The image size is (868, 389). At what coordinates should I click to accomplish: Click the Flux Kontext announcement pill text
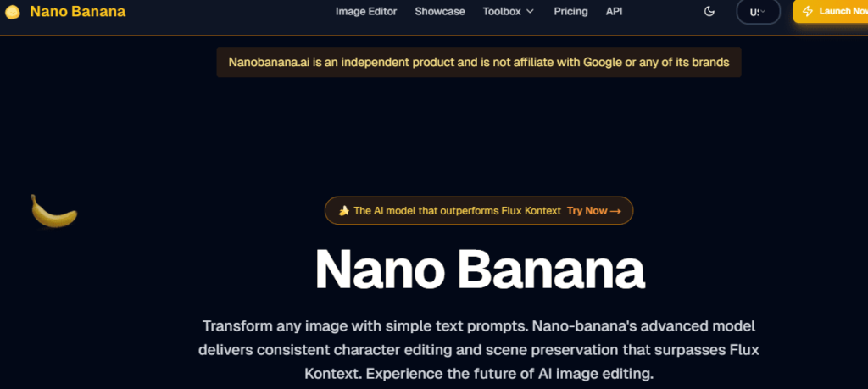(457, 211)
